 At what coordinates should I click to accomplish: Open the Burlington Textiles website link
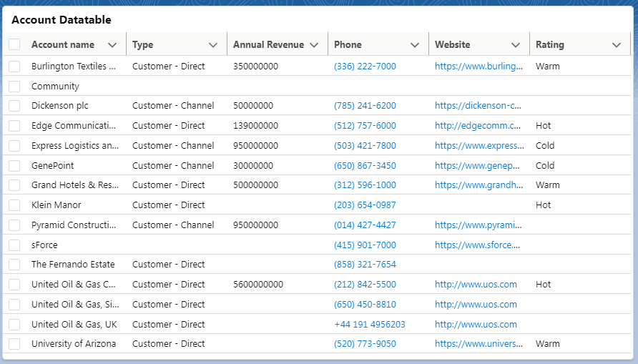479,67
